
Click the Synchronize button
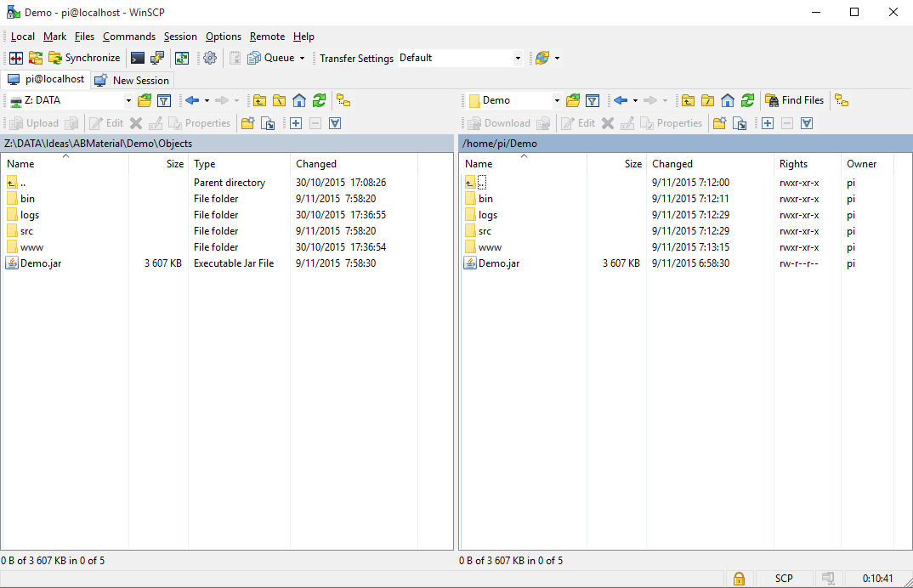[x=84, y=59]
